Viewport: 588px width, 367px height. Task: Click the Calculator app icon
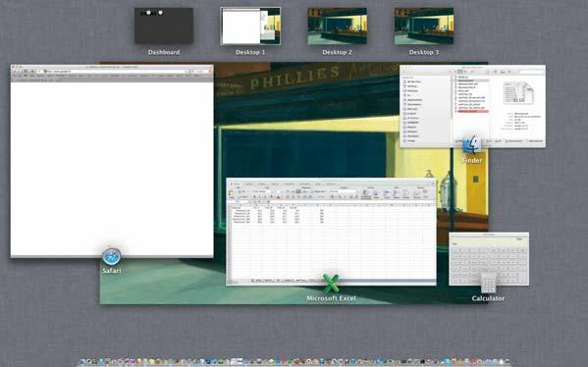pos(488,284)
